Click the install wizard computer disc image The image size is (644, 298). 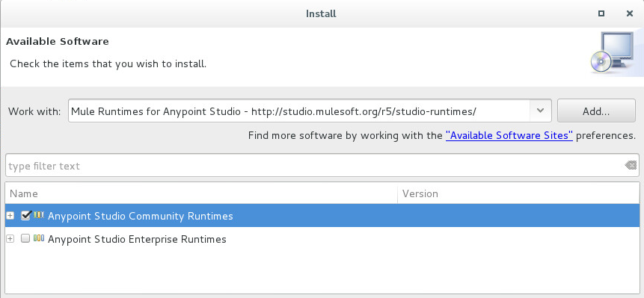(613, 52)
